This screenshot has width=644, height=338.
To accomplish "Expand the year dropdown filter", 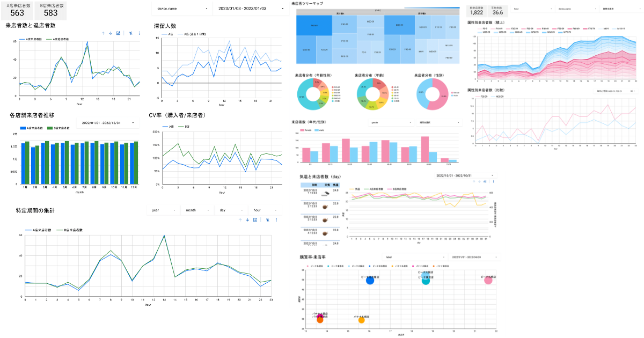I will pyautogui.click(x=163, y=210).
